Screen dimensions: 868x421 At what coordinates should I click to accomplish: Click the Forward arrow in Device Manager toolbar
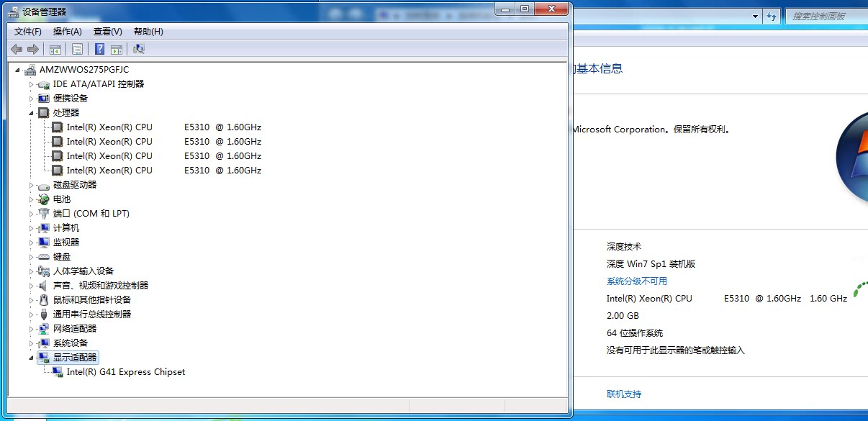[x=32, y=49]
